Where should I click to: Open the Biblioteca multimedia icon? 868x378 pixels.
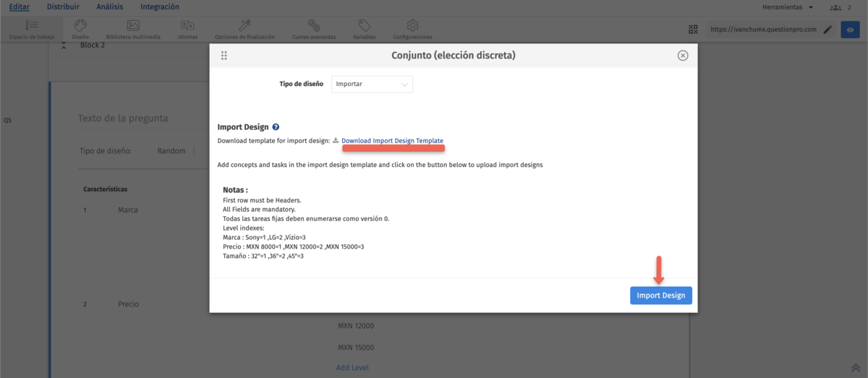click(x=133, y=29)
